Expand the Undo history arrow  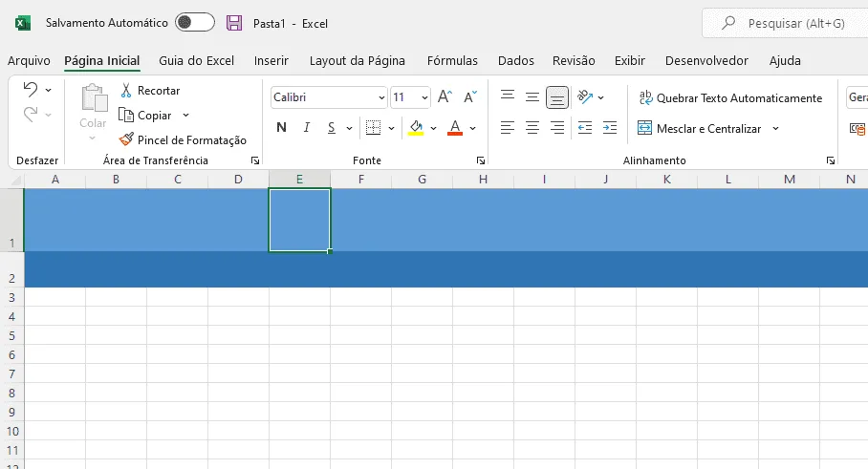(x=48, y=90)
